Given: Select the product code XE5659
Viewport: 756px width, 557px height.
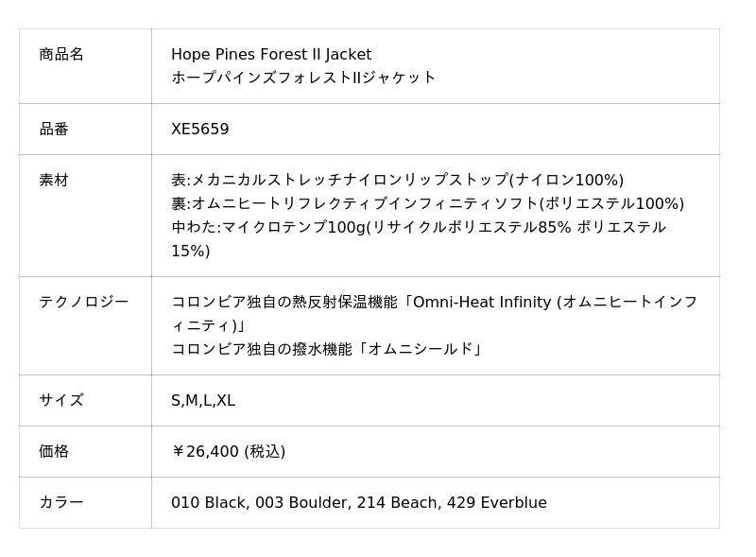Looking at the screenshot, I should [199, 130].
